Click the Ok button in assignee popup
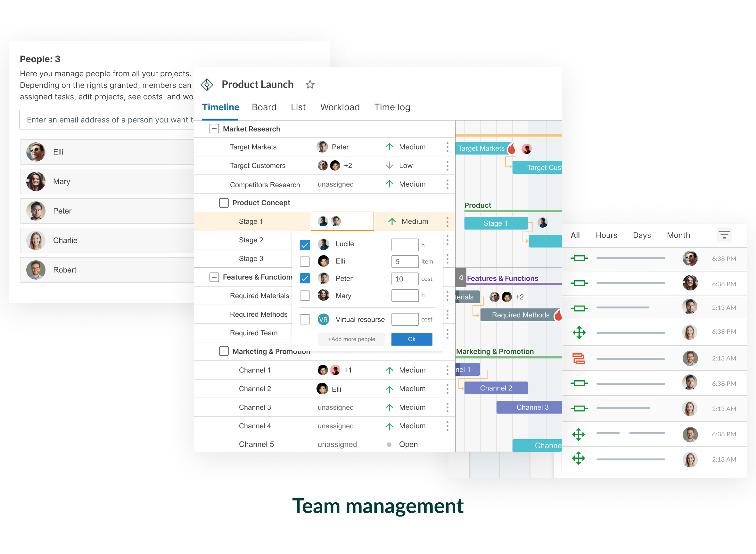Viewport: 756px width, 554px height. coord(412,340)
